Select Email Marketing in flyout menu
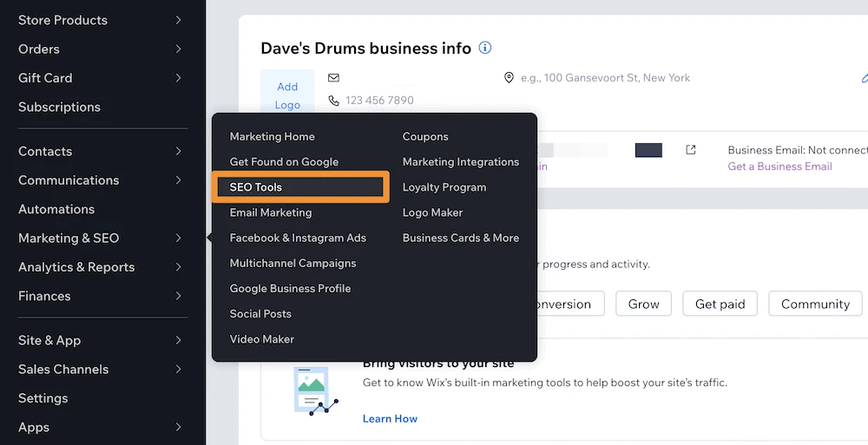This screenshot has width=868, height=445. (271, 213)
